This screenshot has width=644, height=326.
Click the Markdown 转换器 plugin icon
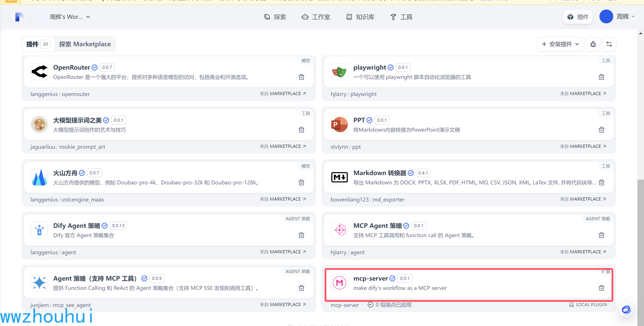(x=339, y=177)
